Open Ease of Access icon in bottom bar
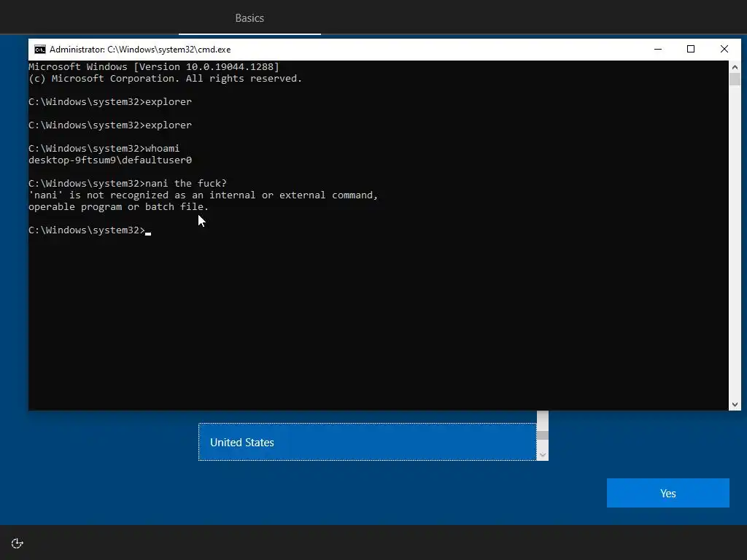The width and height of the screenshot is (747, 560). point(18,543)
